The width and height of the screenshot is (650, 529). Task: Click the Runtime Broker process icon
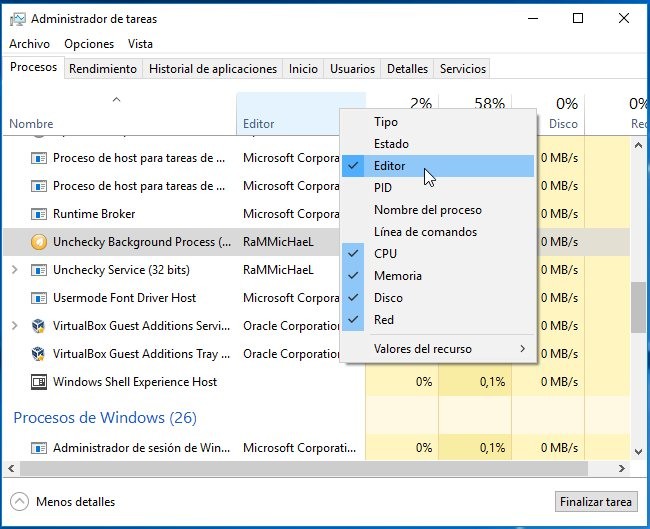point(39,214)
